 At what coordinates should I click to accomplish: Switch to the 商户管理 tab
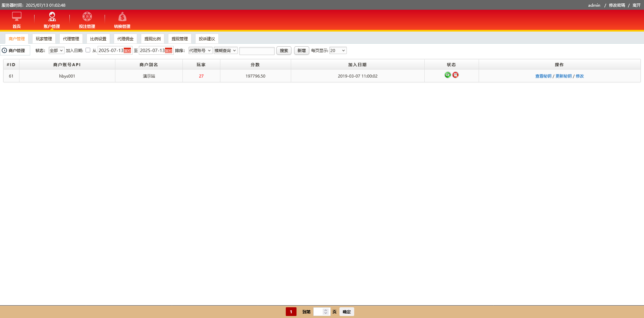tap(17, 39)
